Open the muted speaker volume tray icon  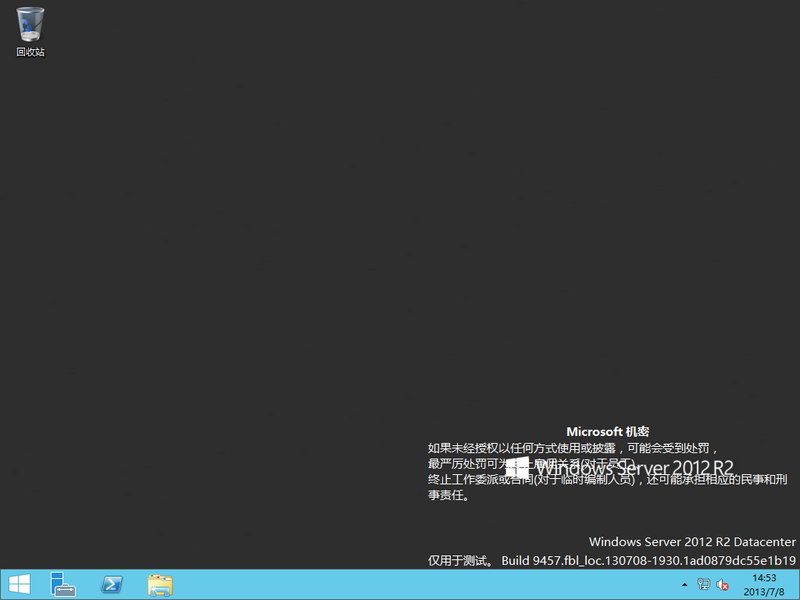722,585
